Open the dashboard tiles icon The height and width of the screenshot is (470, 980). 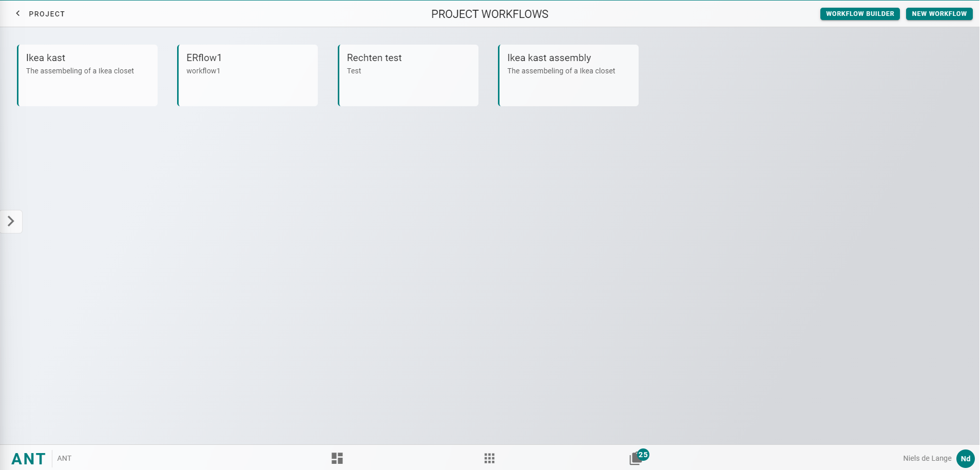[337, 458]
